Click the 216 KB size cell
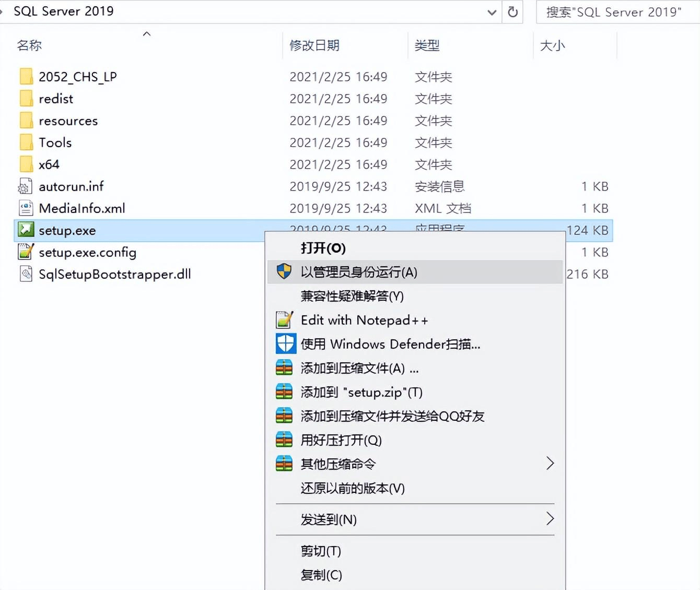700x590 pixels. [x=588, y=274]
